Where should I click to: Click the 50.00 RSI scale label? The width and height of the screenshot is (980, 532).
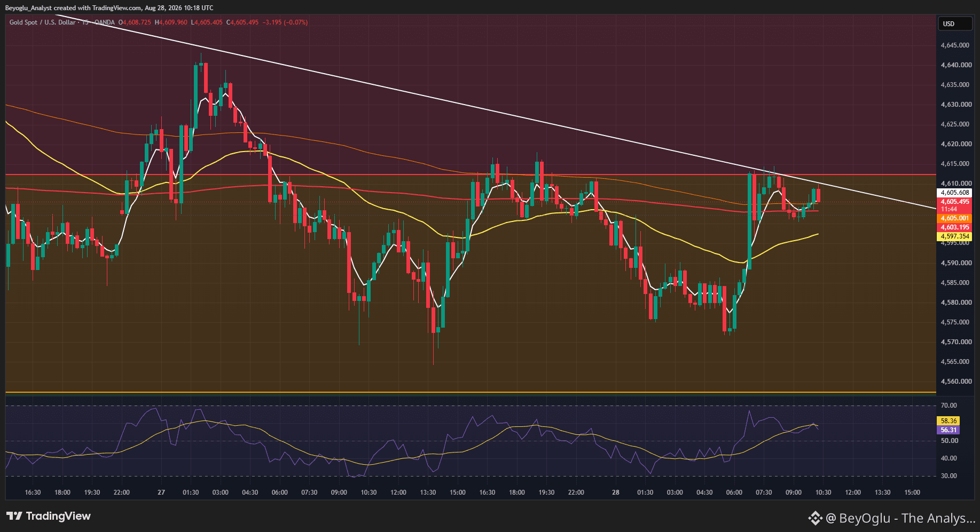(x=949, y=441)
